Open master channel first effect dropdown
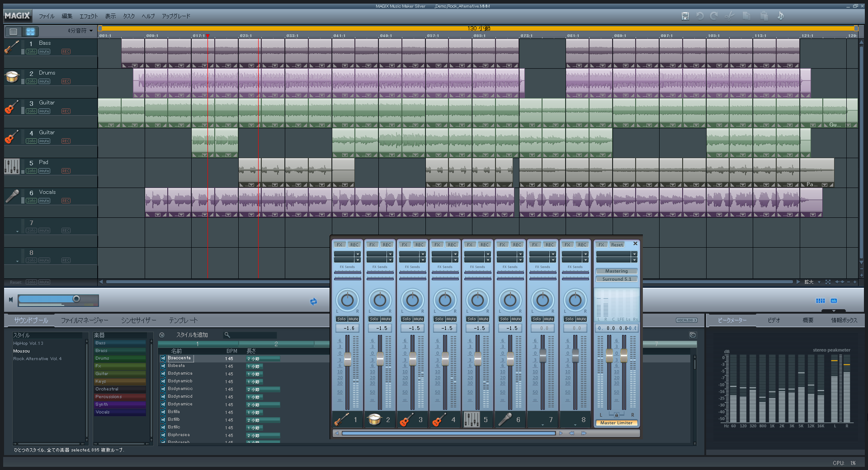This screenshot has height=470, width=868. pyautogui.click(x=634, y=254)
